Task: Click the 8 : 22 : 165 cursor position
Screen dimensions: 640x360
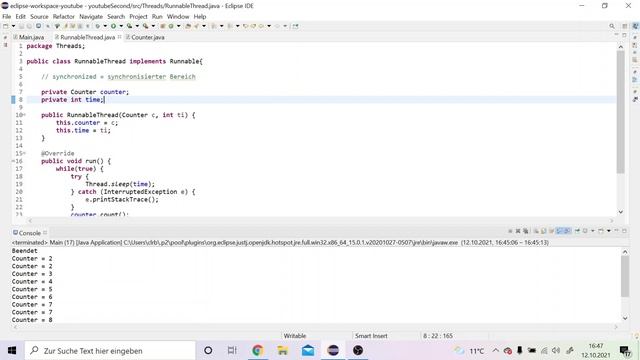Action: (438, 336)
